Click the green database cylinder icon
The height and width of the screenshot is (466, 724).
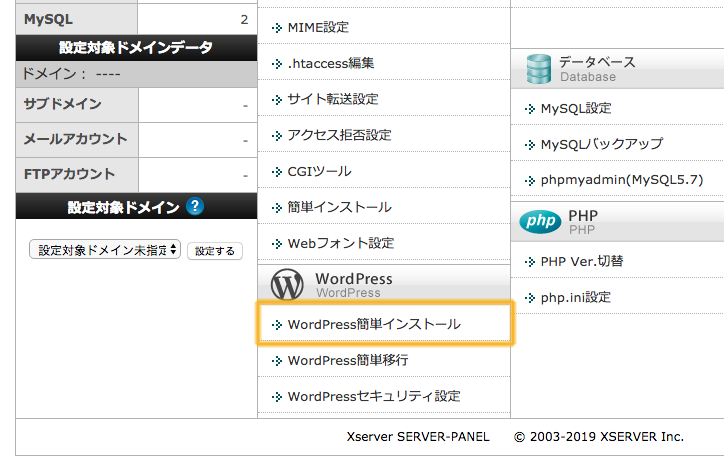click(539, 69)
